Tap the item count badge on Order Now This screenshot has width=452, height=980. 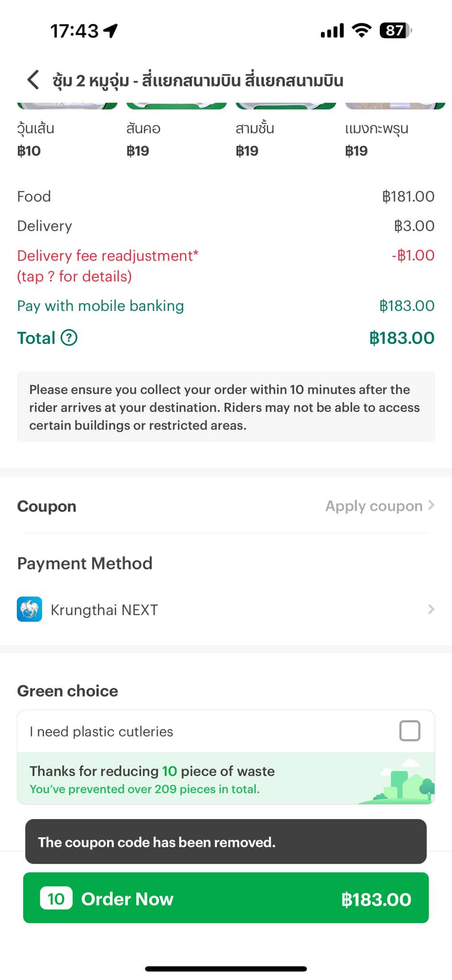point(56,898)
